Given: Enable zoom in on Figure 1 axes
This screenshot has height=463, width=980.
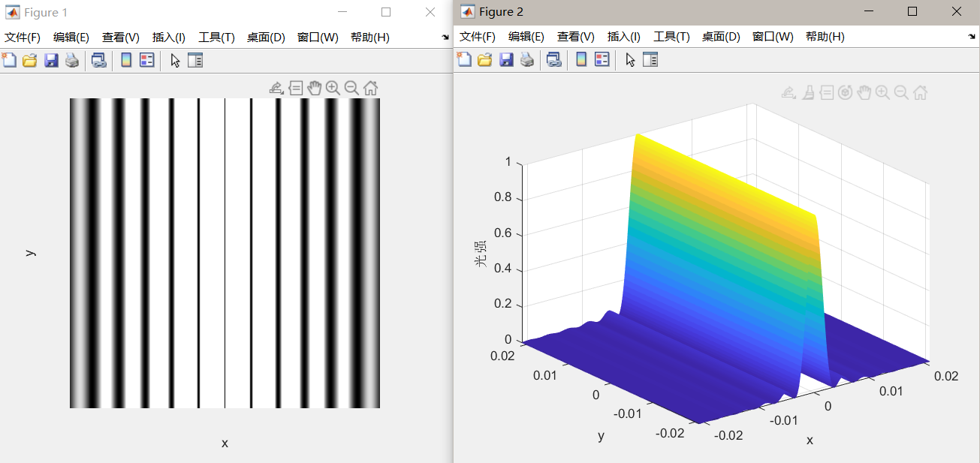Looking at the screenshot, I should tap(333, 89).
